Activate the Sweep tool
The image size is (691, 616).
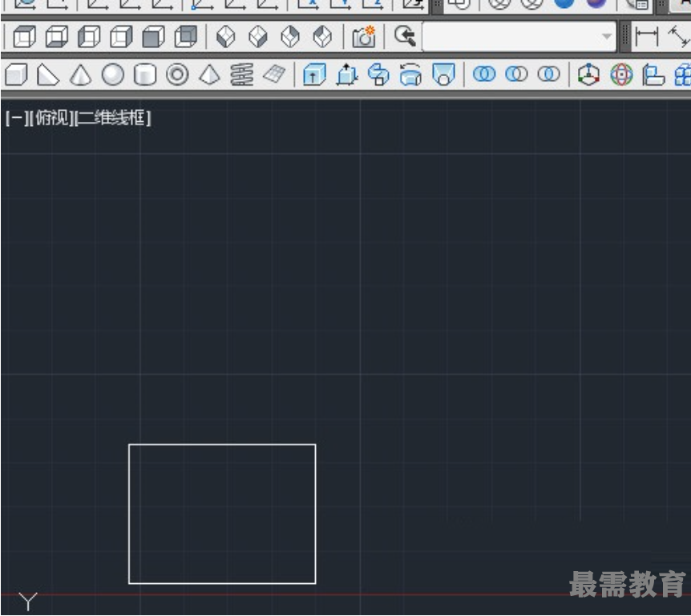pos(379,75)
